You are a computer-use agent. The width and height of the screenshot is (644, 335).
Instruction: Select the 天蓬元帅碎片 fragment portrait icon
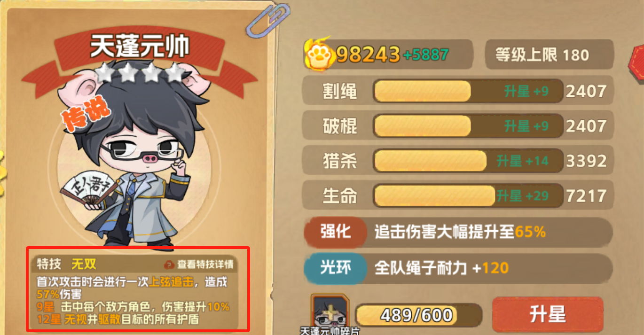click(x=330, y=310)
